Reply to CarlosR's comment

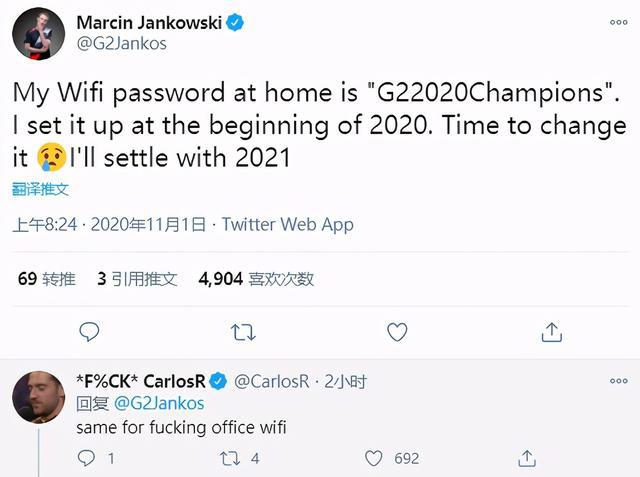click(x=86, y=458)
